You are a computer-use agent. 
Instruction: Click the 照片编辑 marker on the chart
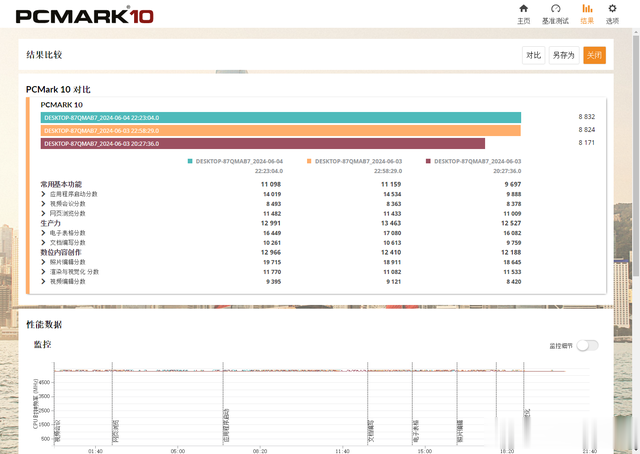[x=460, y=431]
